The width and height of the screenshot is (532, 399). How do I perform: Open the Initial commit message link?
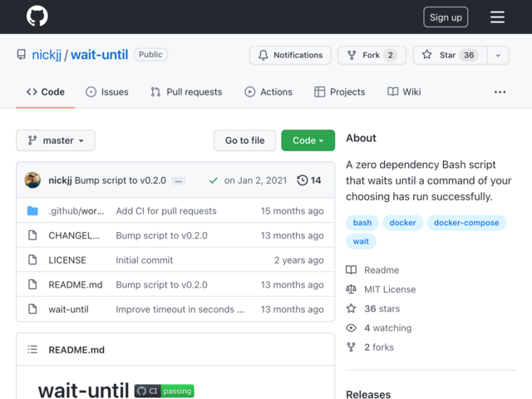144,260
